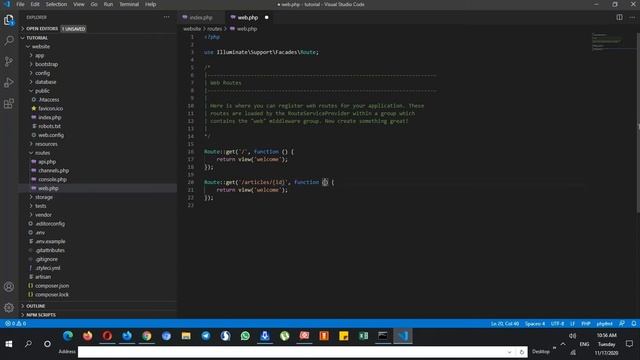The image size is (640, 360).
Task: Change encoding via UTF-8 status item
Action: pyautogui.click(x=557, y=323)
